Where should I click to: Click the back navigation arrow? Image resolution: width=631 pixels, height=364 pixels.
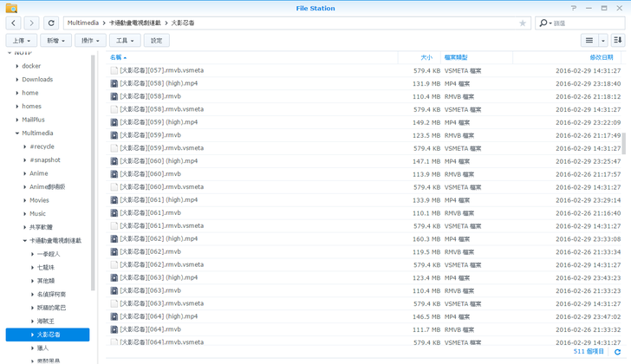[14, 23]
